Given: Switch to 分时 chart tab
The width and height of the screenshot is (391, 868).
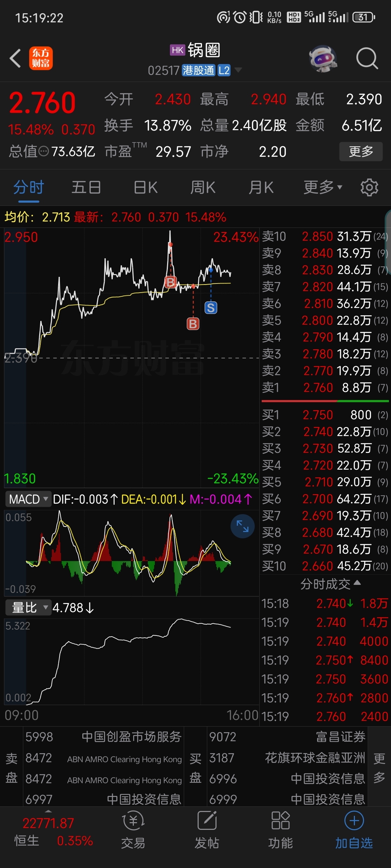Looking at the screenshot, I should pyautogui.click(x=29, y=187).
